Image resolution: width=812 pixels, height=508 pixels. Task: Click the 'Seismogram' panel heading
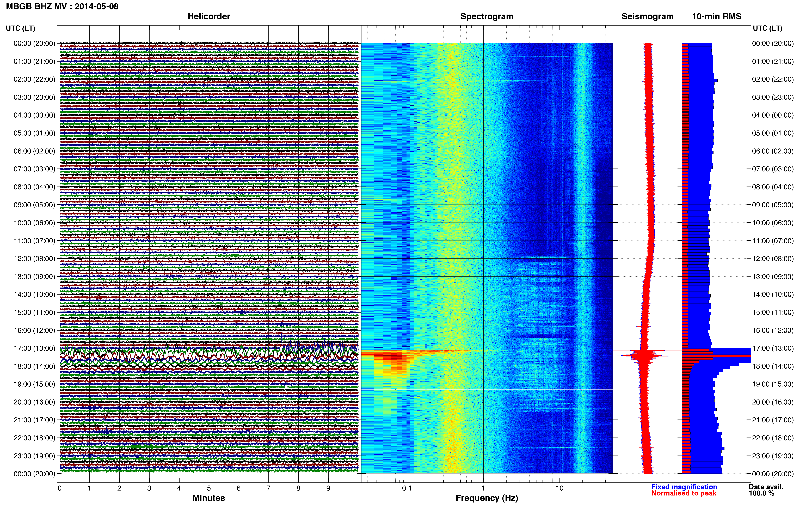coord(648,16)
